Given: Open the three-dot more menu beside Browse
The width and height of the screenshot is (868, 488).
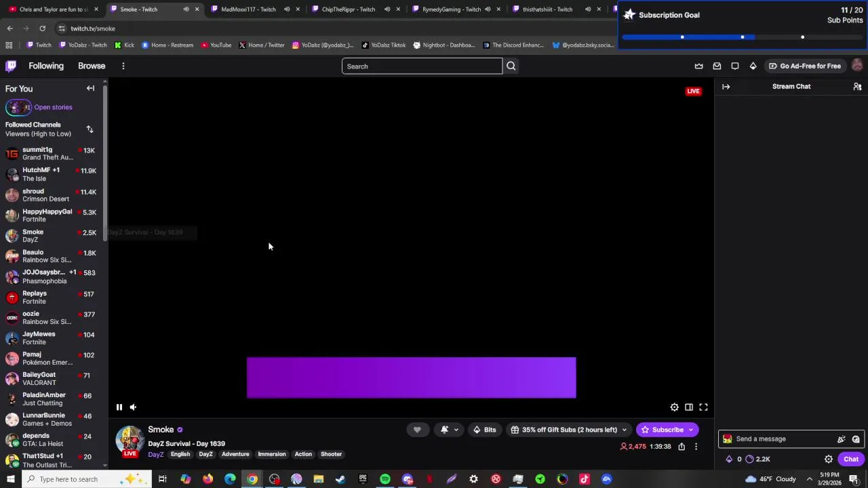Looking at the screenshot, I should tap(123, 66).
